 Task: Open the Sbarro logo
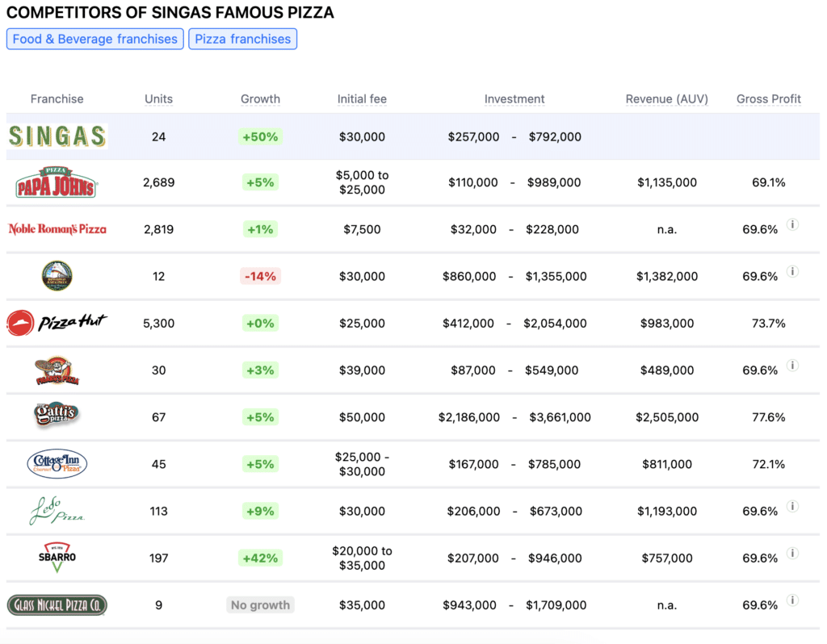click(57, 558)
